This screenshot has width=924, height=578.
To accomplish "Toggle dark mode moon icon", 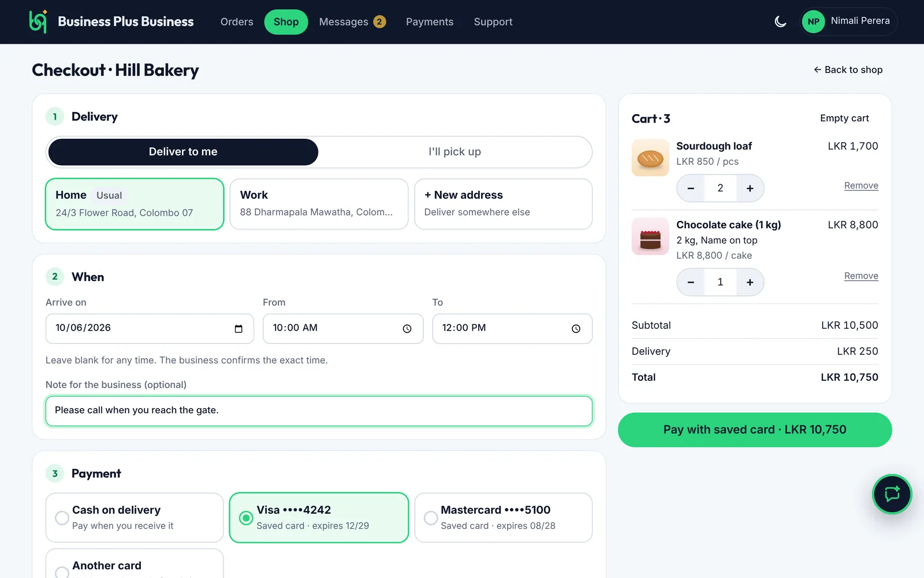I will pos(780,22).
